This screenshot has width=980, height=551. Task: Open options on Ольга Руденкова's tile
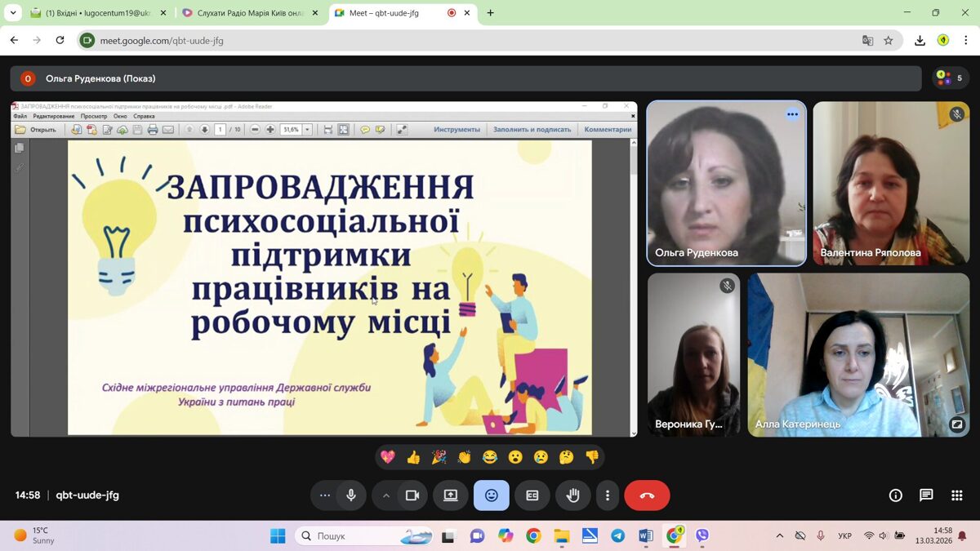pos(792,114)
